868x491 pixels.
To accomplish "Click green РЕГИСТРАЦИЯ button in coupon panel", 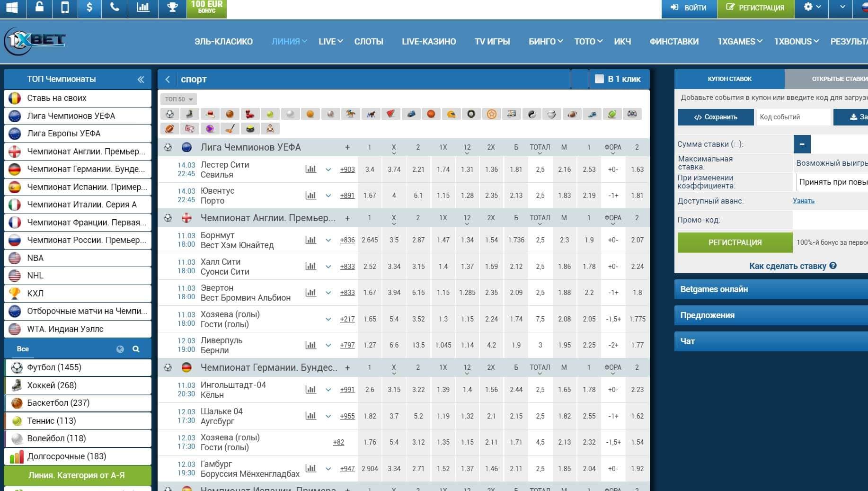I will [x=735, y=242].
